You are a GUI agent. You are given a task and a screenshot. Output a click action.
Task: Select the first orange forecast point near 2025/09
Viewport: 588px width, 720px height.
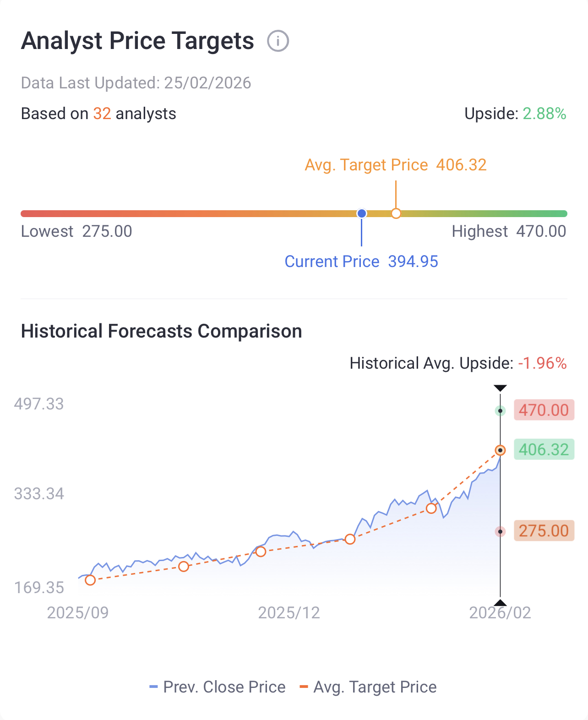[90, 580]
